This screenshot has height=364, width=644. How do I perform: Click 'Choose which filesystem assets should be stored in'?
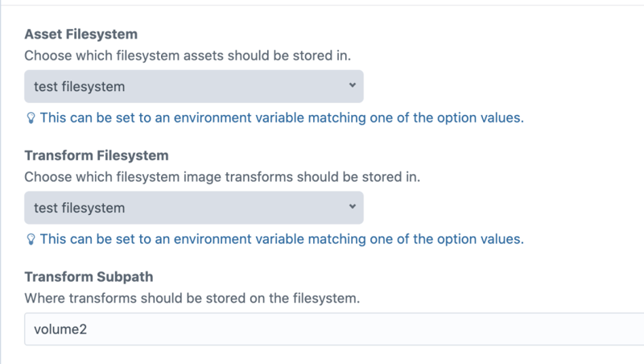(188, 56)
